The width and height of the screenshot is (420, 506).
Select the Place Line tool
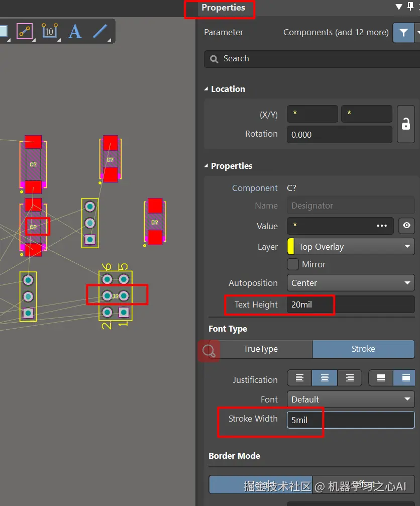tap(100, 31)
